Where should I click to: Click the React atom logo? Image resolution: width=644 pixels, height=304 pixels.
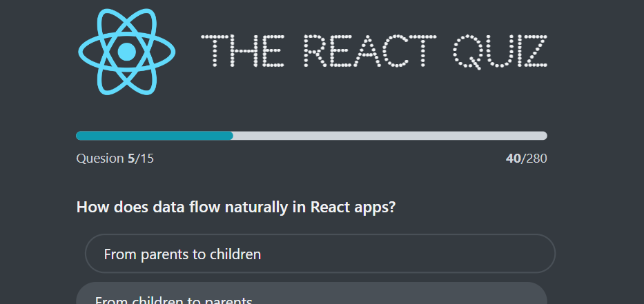pyautogui.click(x=127, y=51)
